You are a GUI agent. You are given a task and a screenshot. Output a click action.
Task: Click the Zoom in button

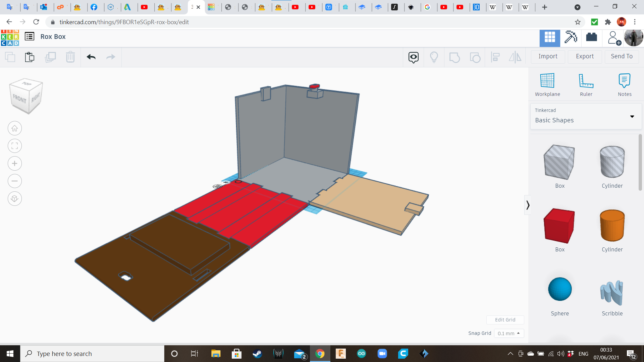14,164
